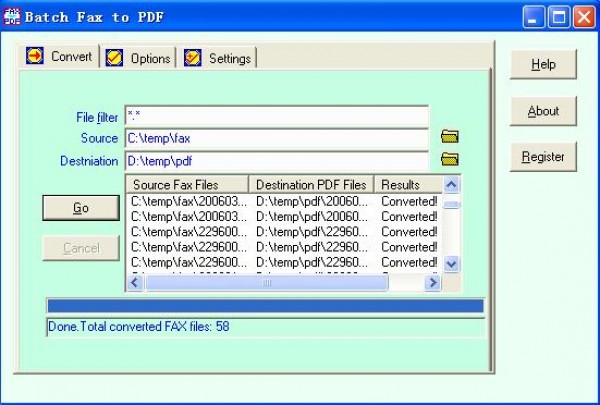This screenshot has width=600, height=405.
Task: Switch to the Convert tab
Action: [59, 56]
